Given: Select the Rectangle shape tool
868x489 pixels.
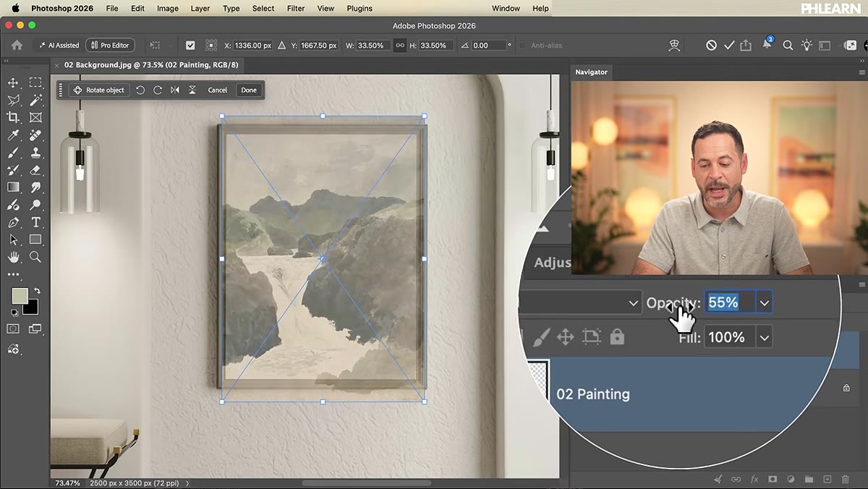Looking at the screenshot, I should coord(35,239).
